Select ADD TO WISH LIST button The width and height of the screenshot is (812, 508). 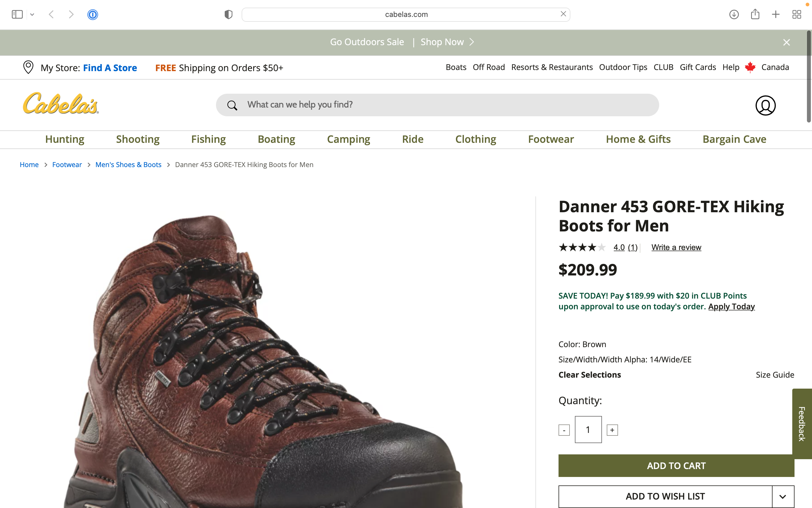tap(665, 496)
